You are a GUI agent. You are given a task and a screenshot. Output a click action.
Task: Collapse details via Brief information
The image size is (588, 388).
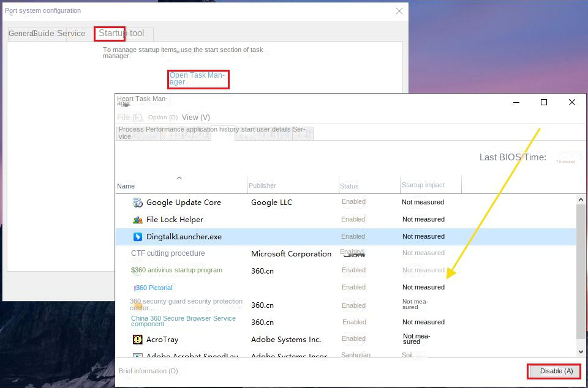coord(148,371)
